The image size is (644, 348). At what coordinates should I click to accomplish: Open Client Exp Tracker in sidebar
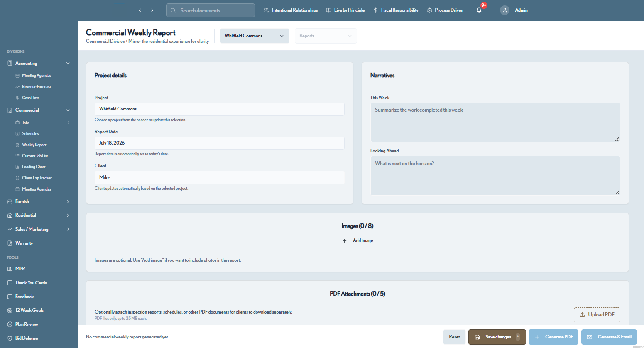[37, 178]
